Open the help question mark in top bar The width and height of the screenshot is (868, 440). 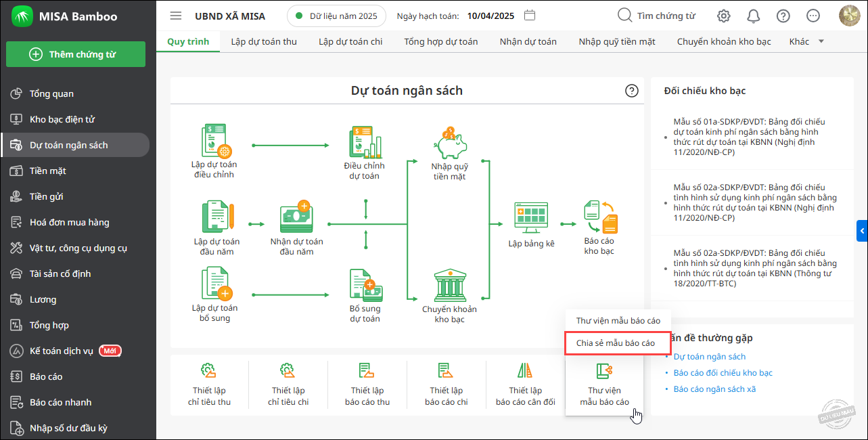(783, 16)
